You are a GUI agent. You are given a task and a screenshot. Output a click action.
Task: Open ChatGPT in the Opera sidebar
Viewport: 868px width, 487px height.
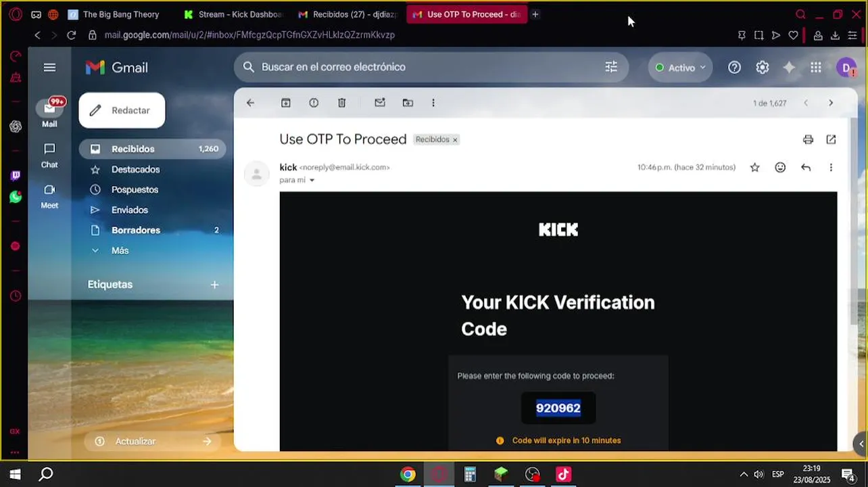16,126
